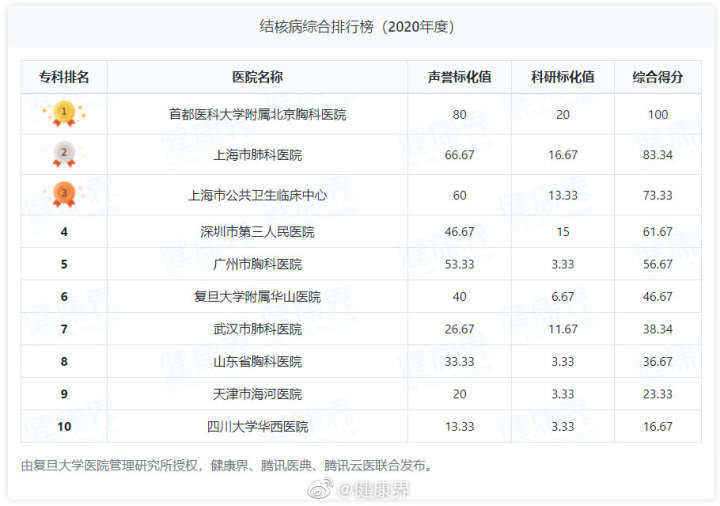Screen dimensions: 720x506
Task: Click rank number 7 cell
Action: (64, 329)
